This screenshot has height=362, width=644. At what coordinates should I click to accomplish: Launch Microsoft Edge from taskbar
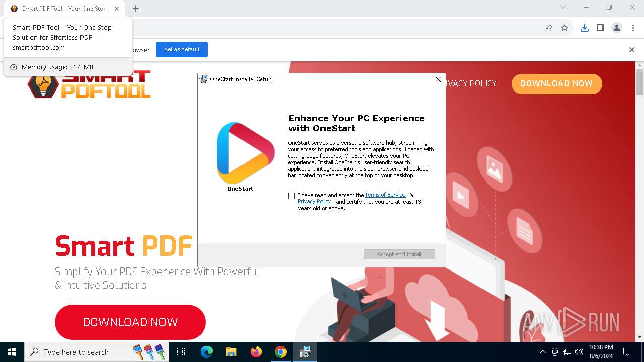pos(207,352)
